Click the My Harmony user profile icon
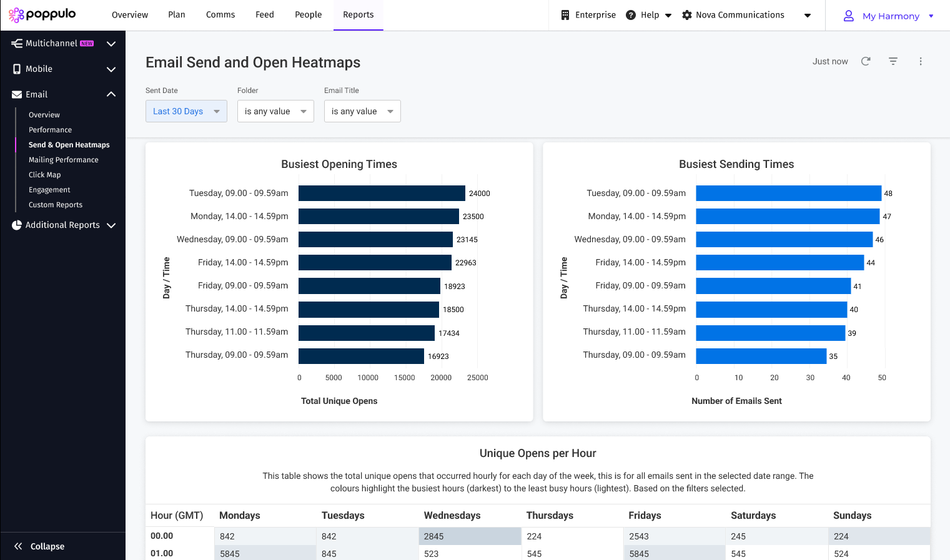 (848, 16)
